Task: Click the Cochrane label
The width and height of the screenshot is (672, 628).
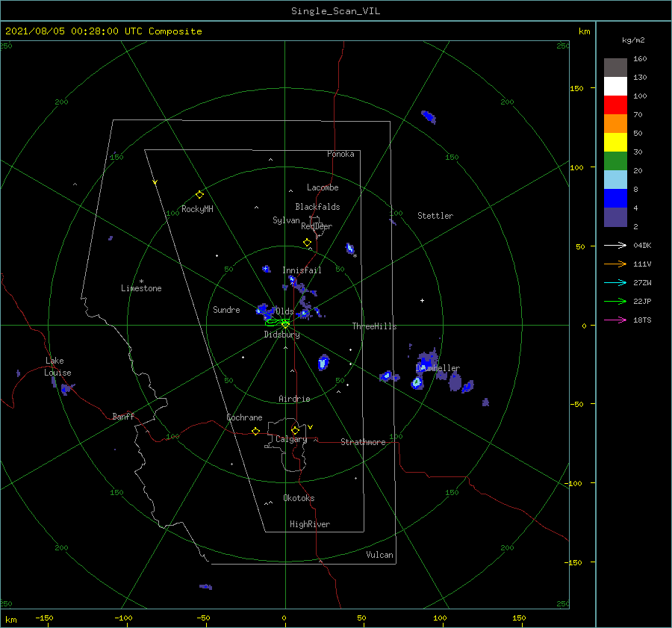Action: point(244,417)
